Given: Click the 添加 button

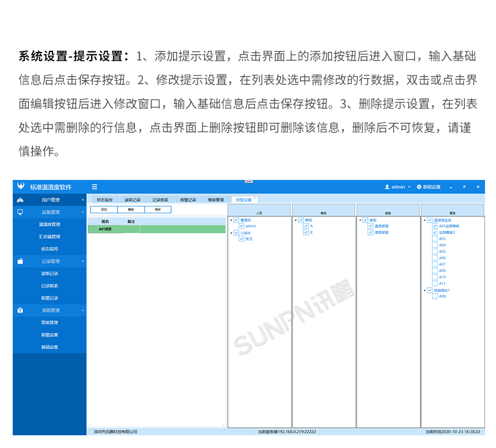Looking at the screenshot, I should 104,210.
